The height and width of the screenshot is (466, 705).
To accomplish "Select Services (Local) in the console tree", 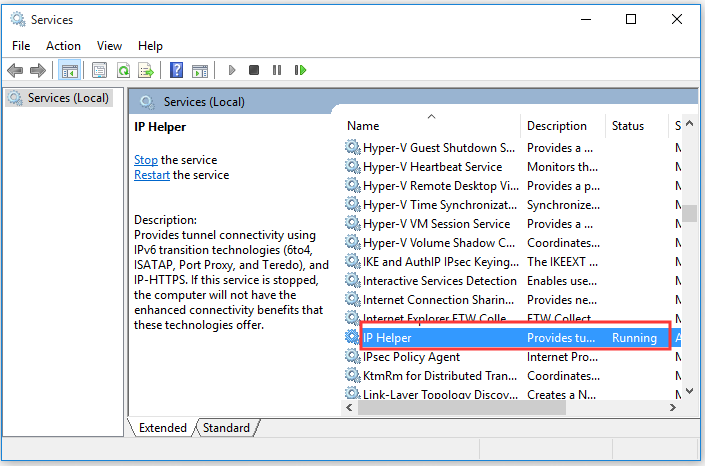I will pos(59,98).
